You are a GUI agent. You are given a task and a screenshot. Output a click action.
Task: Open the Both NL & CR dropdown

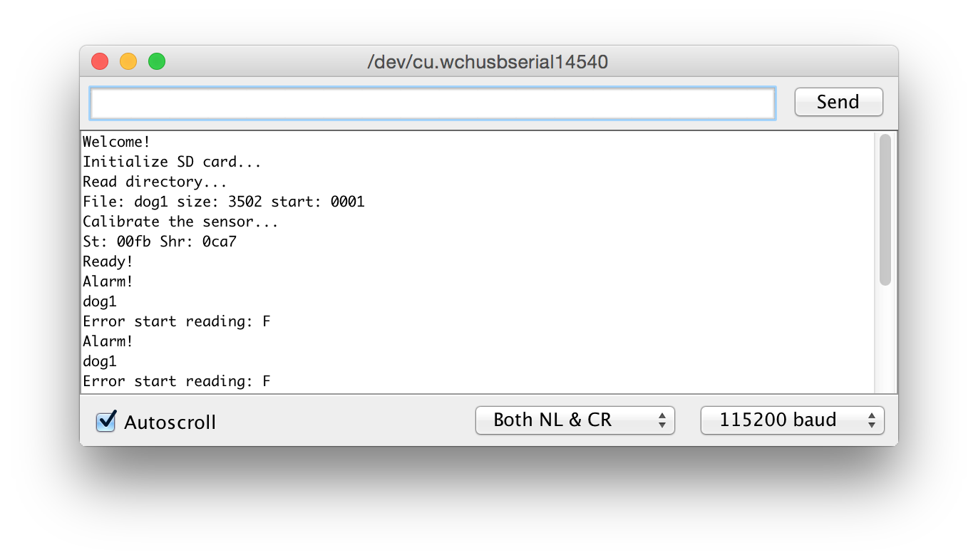pos(575,420)
